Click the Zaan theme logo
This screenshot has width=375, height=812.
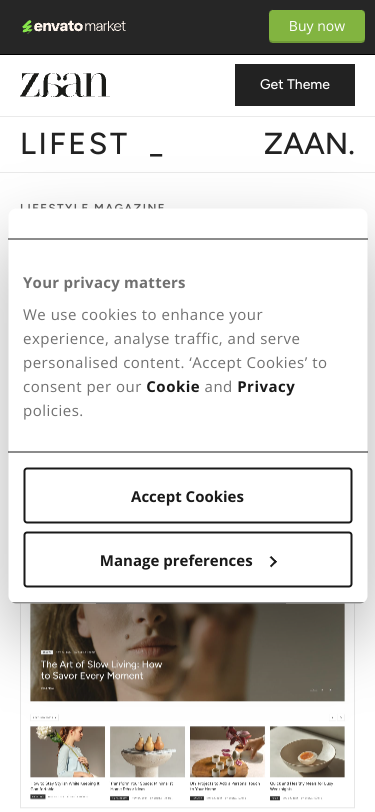click(65, 85)
